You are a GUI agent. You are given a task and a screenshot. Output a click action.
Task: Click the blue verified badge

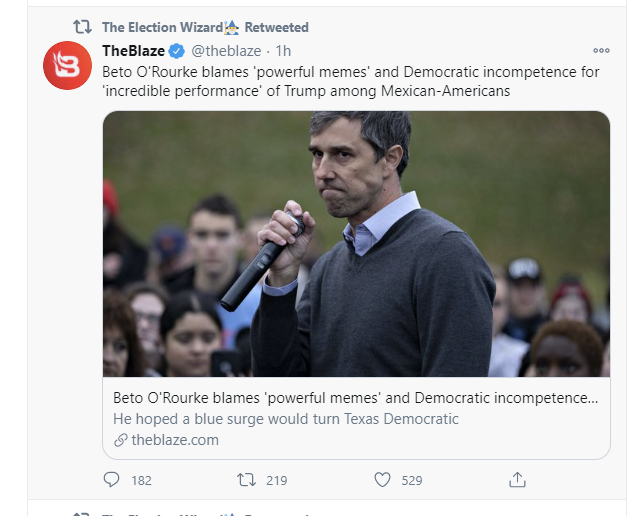177,51
